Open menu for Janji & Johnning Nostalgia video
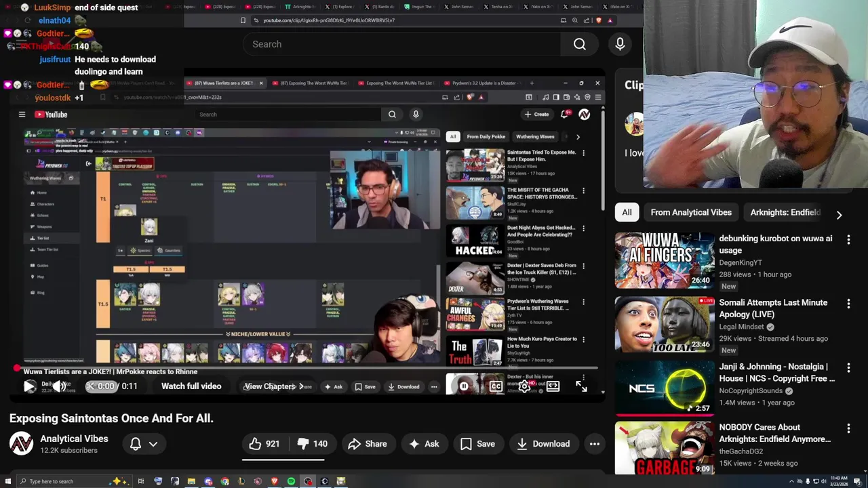Viewport: 868px width, 488px height. coord(848,367)
